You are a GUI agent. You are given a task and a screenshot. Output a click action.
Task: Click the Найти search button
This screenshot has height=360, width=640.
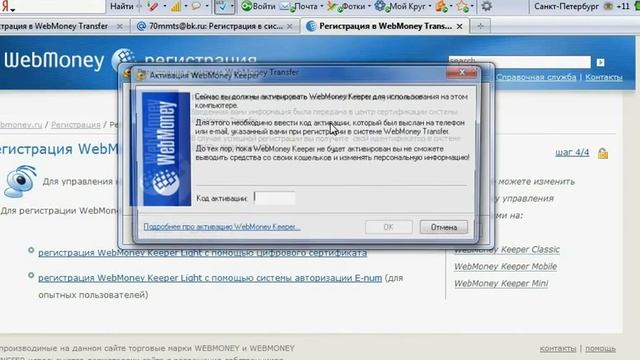click(x=122, y=7)
